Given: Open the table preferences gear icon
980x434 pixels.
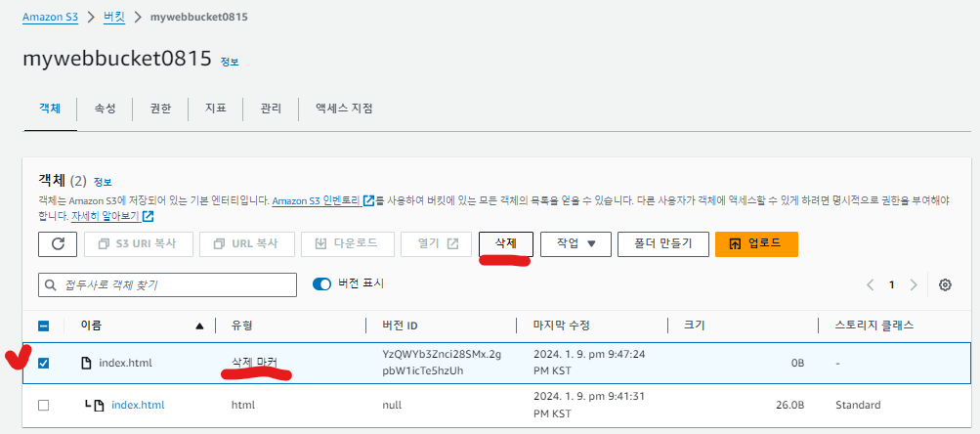Looking at the screenshot, I should 945,285.
